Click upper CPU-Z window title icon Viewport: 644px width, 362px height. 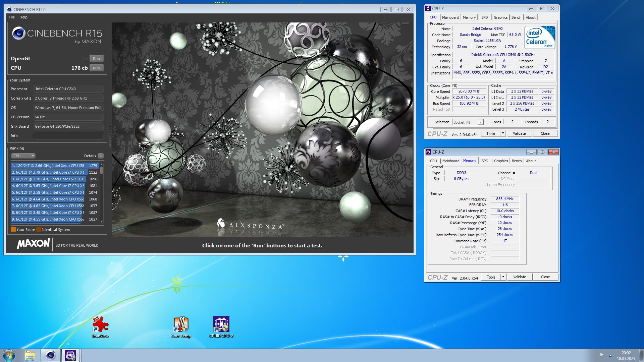(428, 8)
